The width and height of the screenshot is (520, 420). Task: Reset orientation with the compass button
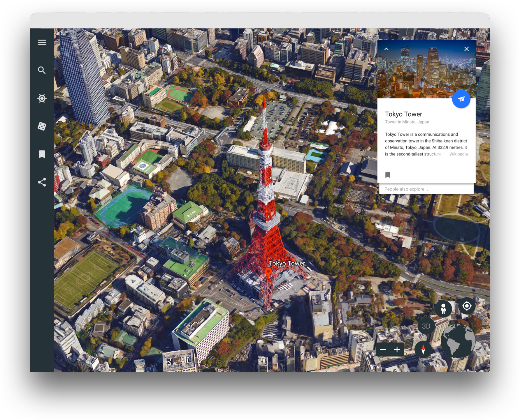pos(423,349)
